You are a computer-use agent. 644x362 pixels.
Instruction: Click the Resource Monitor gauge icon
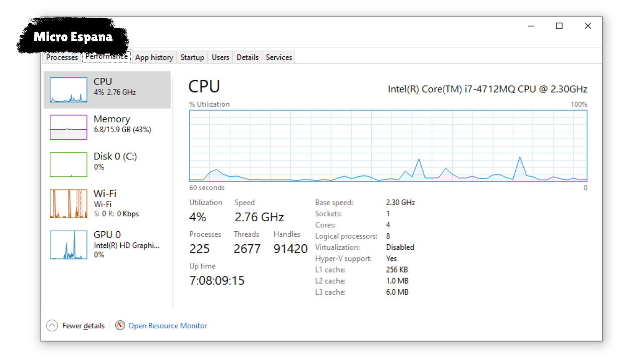tap(120, 325)
